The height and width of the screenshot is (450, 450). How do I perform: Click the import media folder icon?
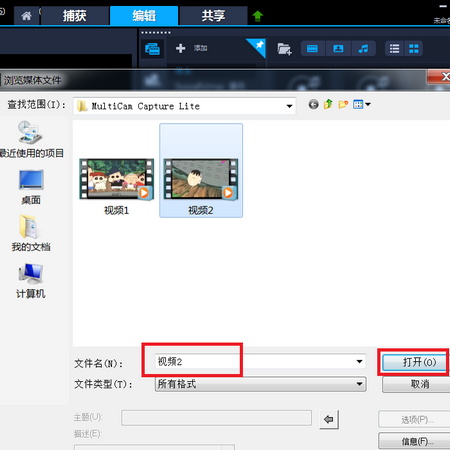(284, 49)
